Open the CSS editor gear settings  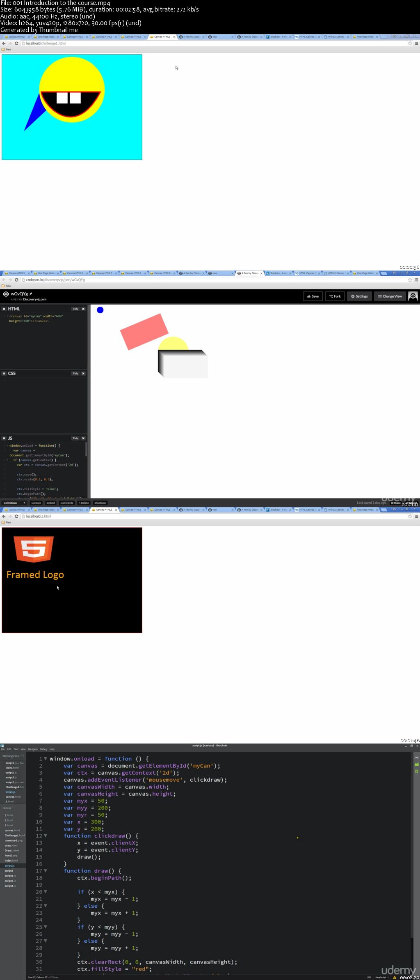[4, 373]
